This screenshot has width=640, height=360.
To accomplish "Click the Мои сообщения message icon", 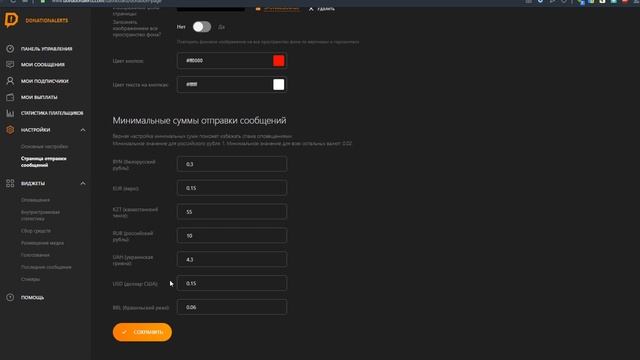I will [x=10, y=64].
